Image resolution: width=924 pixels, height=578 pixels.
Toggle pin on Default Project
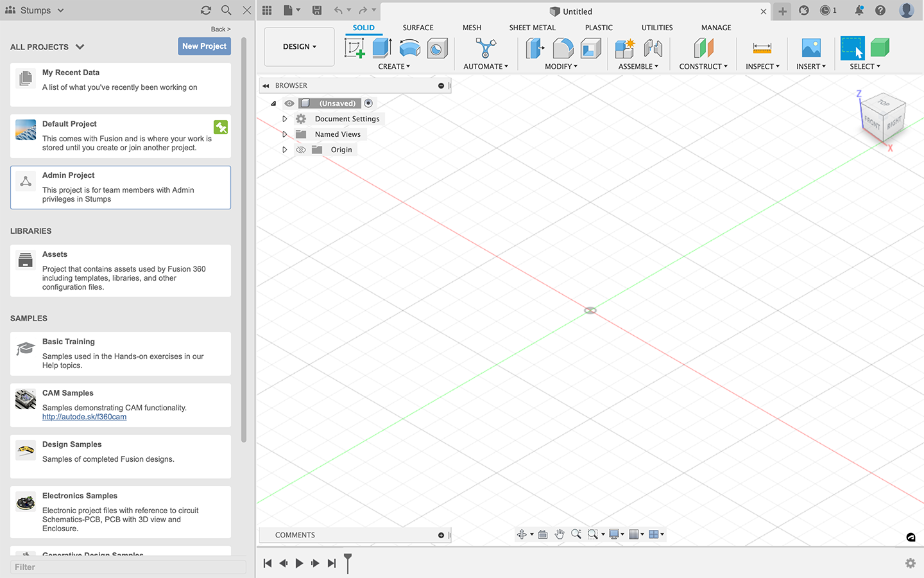(221, 127)
